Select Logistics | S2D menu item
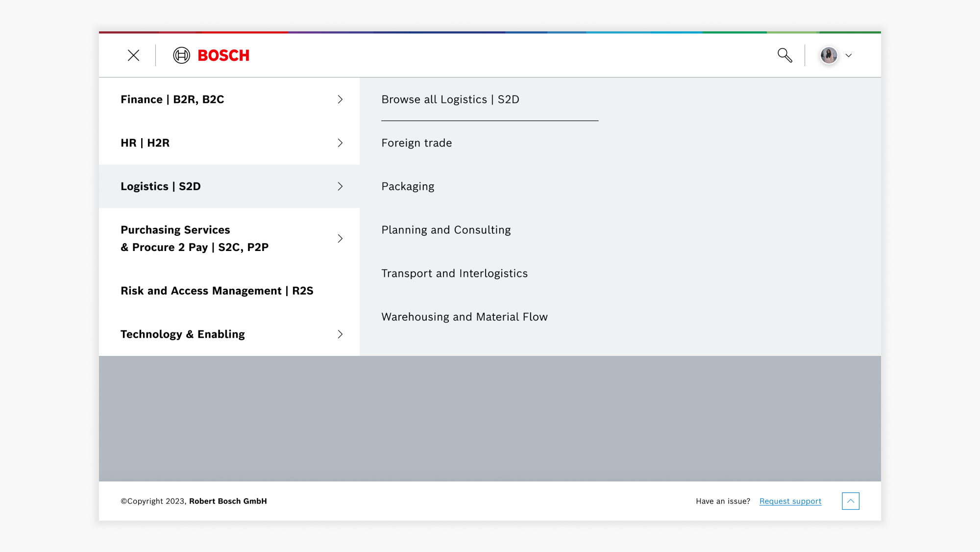980x552 pixels. click(x=161, y=186)
